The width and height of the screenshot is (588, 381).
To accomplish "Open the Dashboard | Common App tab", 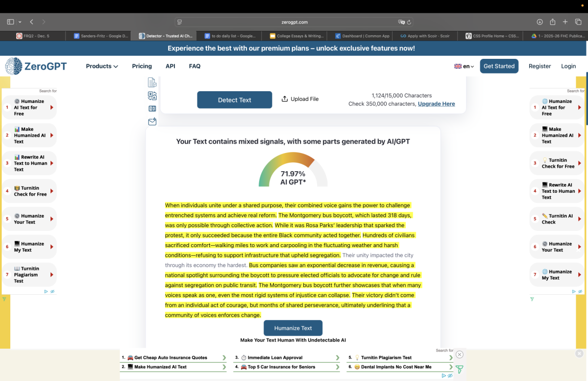I will coord(359,36).
